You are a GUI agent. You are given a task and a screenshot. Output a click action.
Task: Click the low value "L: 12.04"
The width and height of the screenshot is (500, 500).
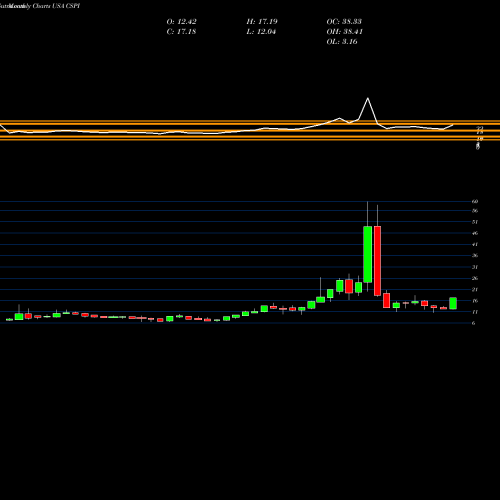[261, 32]
